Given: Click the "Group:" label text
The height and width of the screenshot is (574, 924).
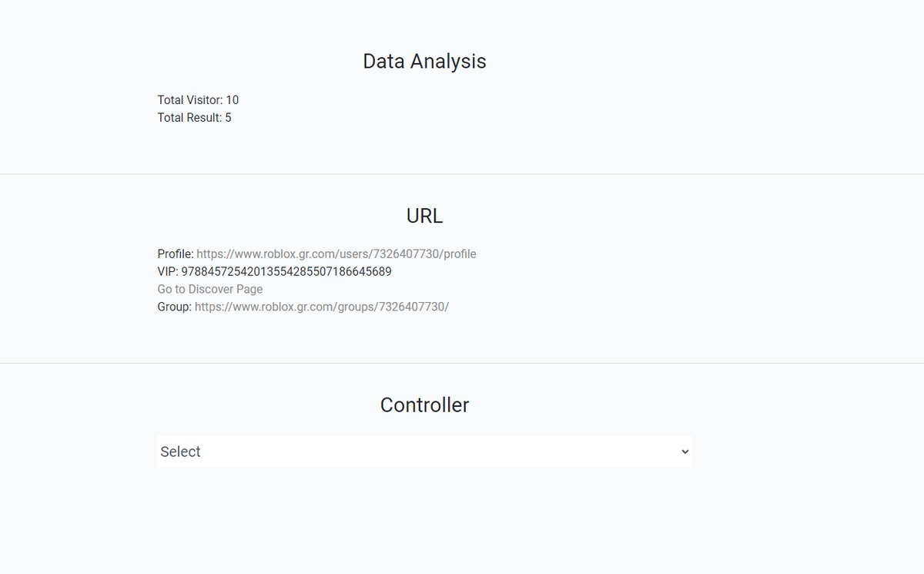Looking at the screenshot, I should coord(175,307).
